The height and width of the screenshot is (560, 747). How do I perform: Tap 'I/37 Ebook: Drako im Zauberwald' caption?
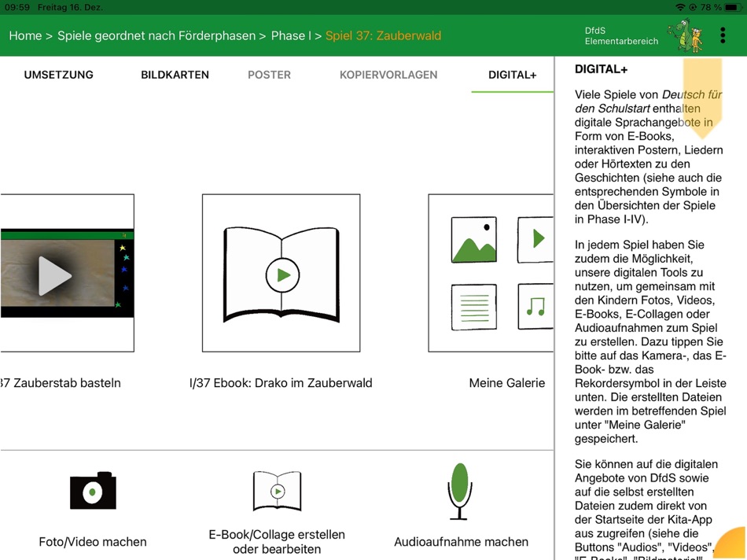pyautogui.click(x=281, y=383)
